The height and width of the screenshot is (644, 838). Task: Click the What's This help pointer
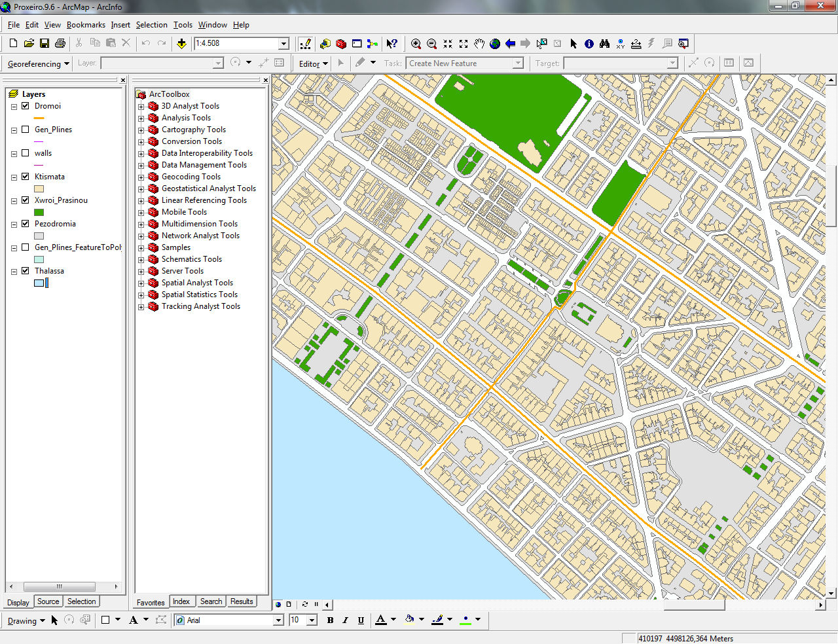(392, 43)
